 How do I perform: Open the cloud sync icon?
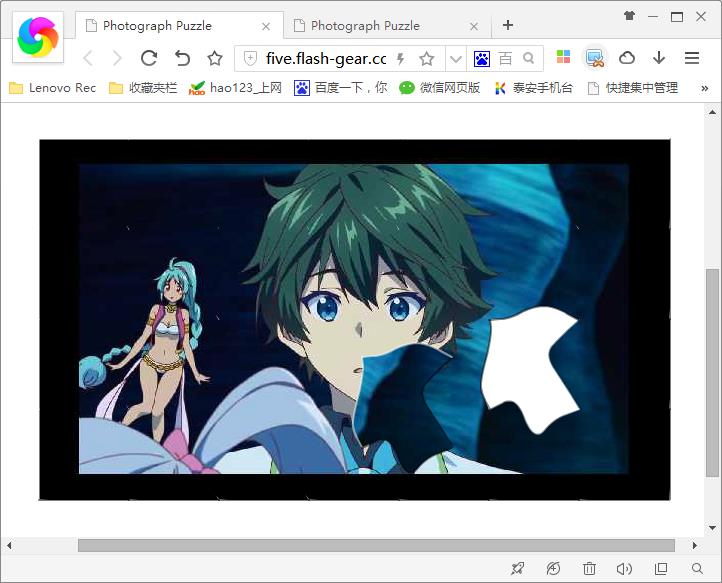627,58
